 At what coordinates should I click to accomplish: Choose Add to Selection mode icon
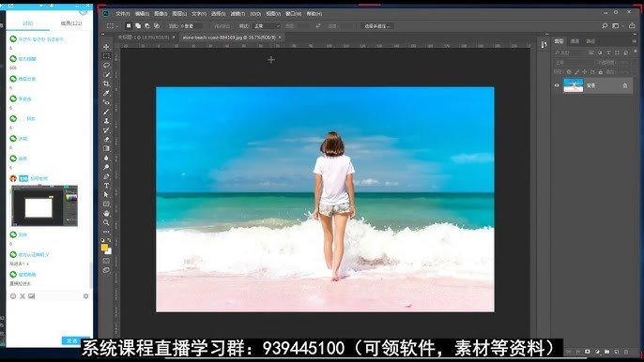pyautogui.click(x=138, y=26)
